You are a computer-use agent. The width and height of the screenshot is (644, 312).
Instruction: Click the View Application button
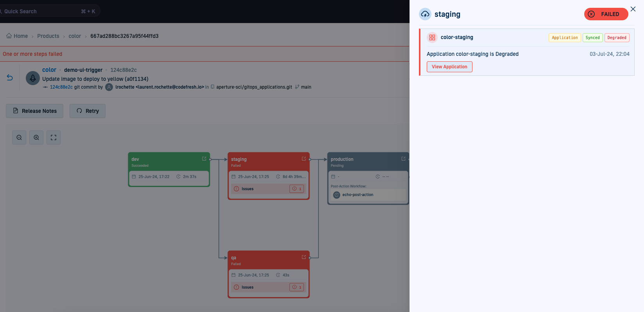pos(449,67)
